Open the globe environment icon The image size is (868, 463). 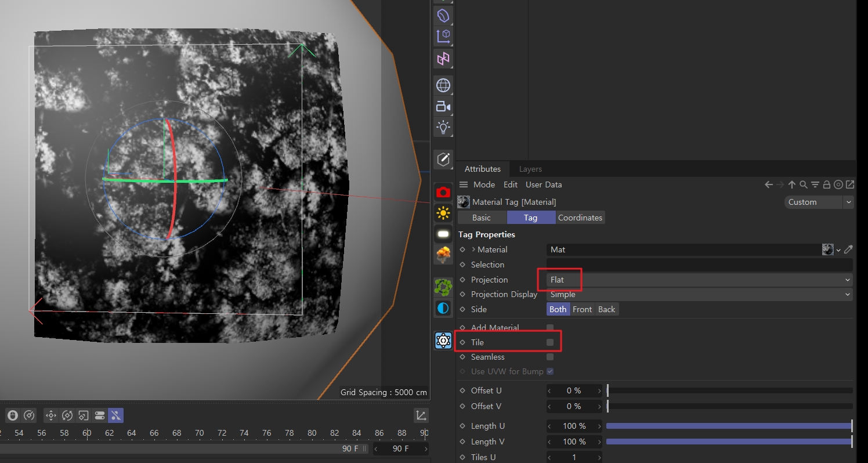click(443, 85)
